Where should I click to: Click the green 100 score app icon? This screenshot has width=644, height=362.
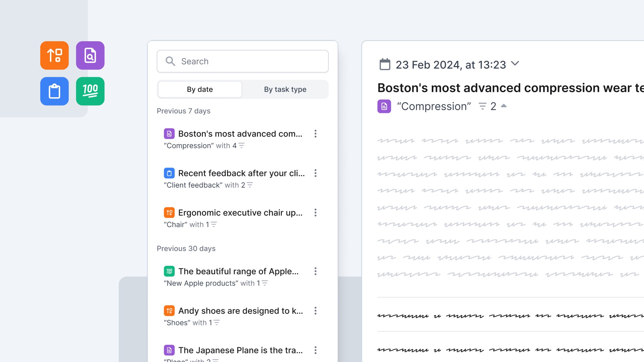coord(90,91)
